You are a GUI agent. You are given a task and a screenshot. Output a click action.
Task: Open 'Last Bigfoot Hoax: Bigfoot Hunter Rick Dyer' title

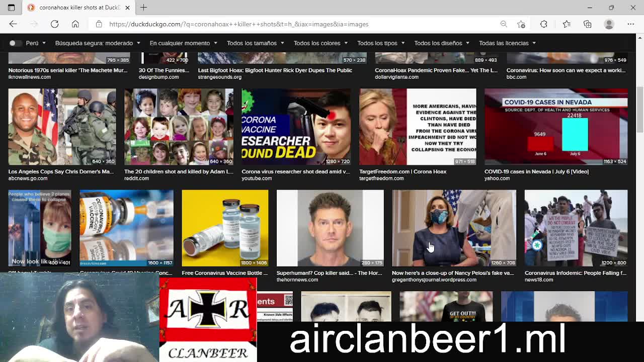click(275, 70)
